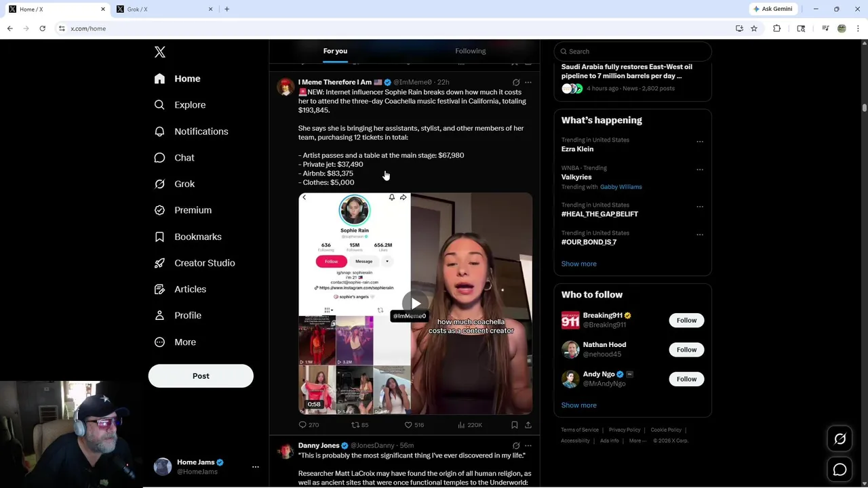Open Valkyries trending topic

(576, 177)
